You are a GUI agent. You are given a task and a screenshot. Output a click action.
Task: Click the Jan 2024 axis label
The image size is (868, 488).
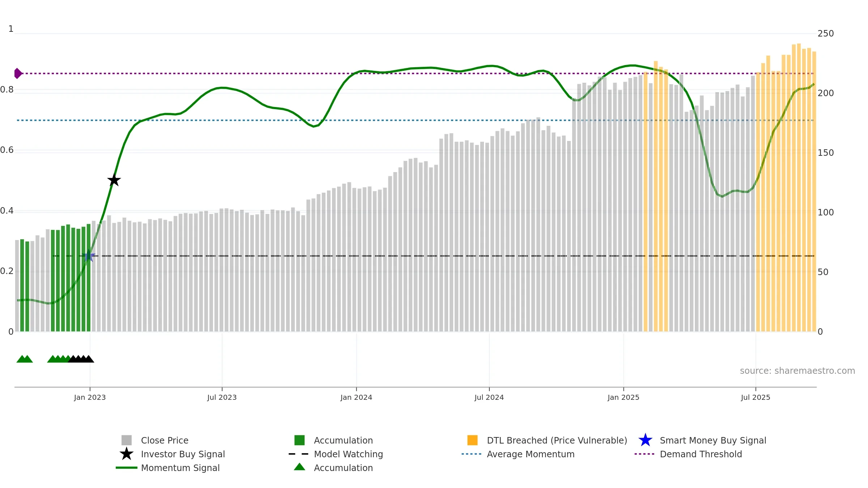tap(356, 398)
